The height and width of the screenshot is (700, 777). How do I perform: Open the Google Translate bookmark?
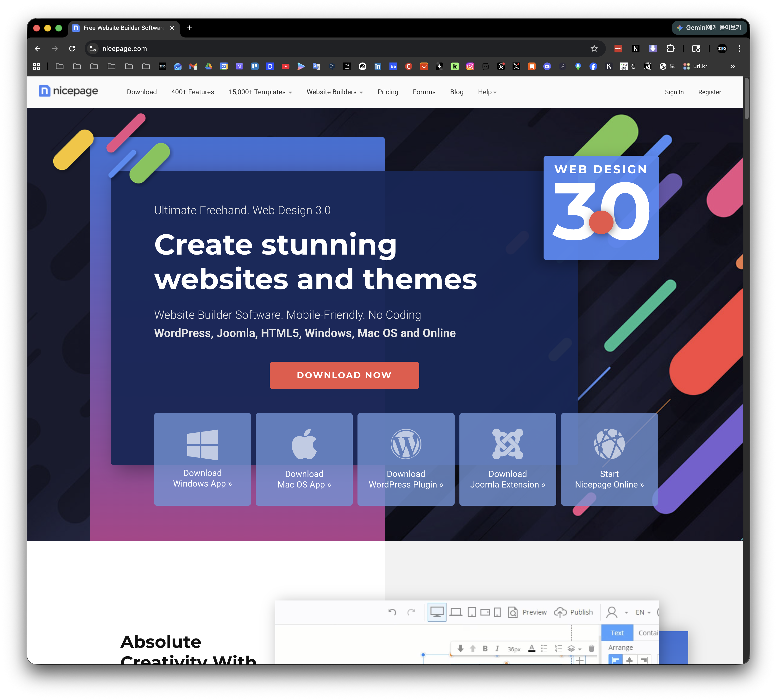click(x=316, y=67)
